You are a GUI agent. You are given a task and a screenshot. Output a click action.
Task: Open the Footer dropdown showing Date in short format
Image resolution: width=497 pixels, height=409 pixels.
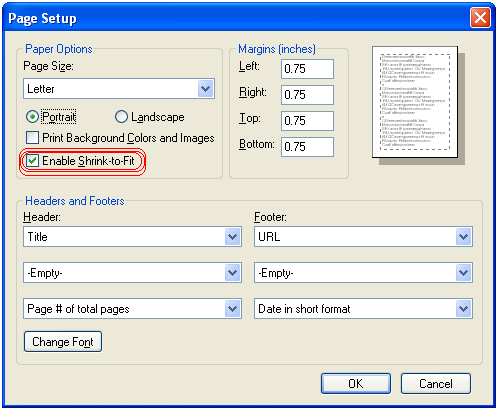click(x=363, y=309)
